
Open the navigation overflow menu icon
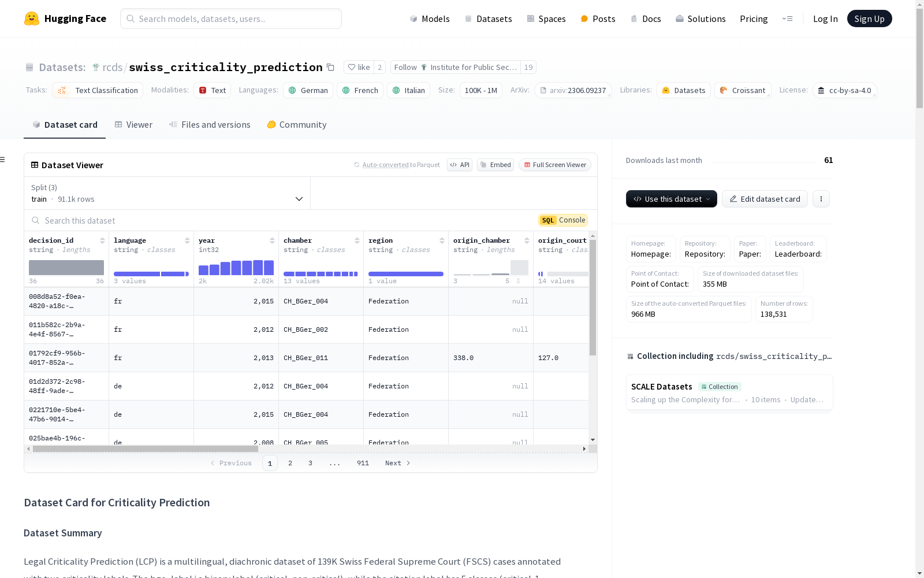(787, 18)
